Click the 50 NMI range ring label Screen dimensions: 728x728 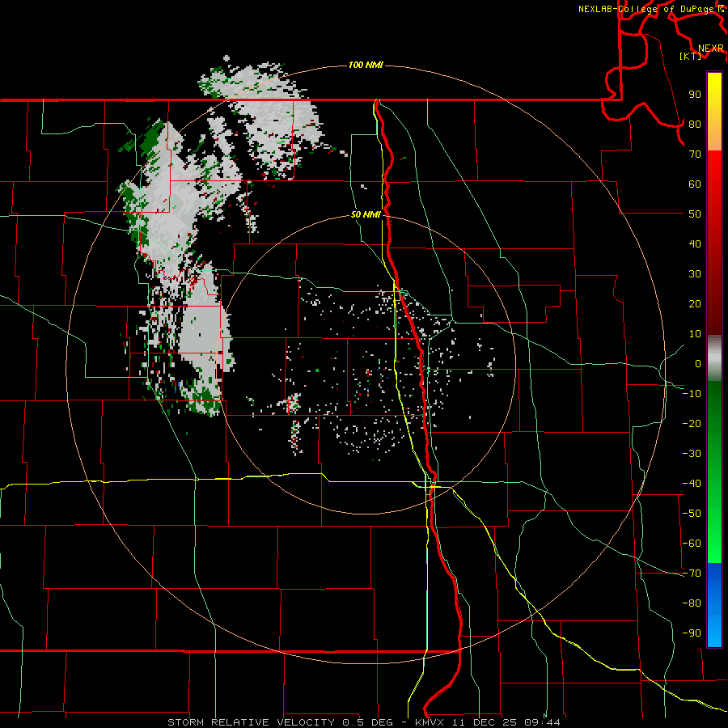click(366, 214)
